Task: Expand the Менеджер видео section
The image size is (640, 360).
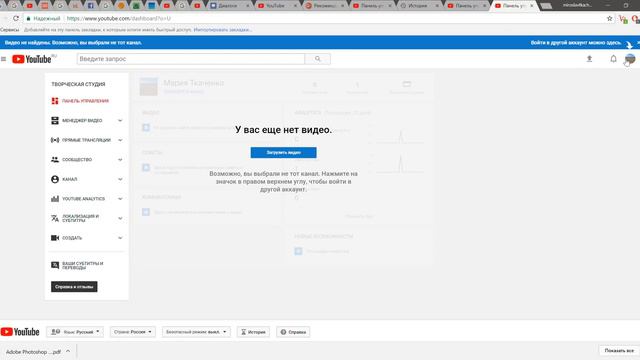Action: (x=120, y=120)
